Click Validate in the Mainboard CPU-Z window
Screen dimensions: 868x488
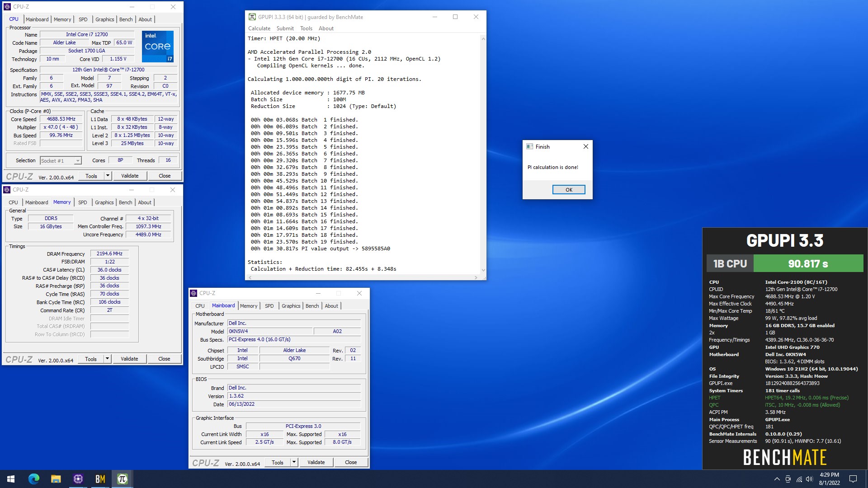[x=316, y=462]
